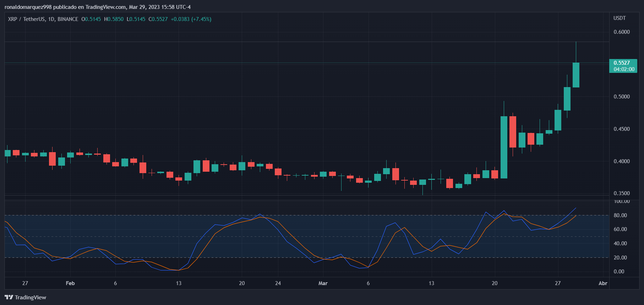Screen dimensions: 644x305
Task: Open the USDT currency selector on the price axis
Action: 620,18
